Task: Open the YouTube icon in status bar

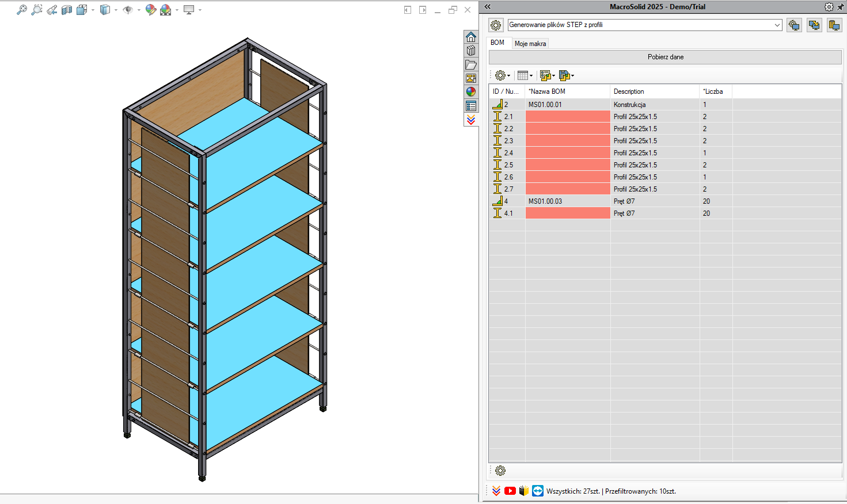Action: pyautogui.click(x=510, y=491)
